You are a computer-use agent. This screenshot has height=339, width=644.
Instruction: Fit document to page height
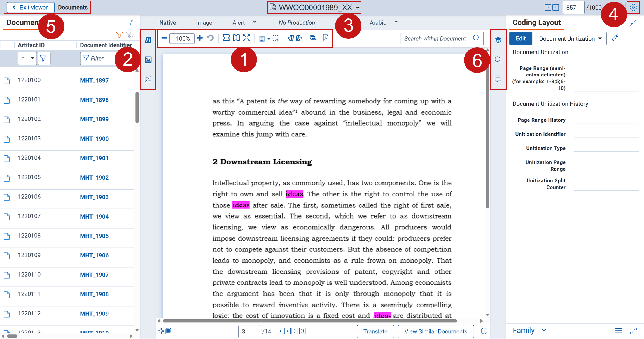pos(236,38)
